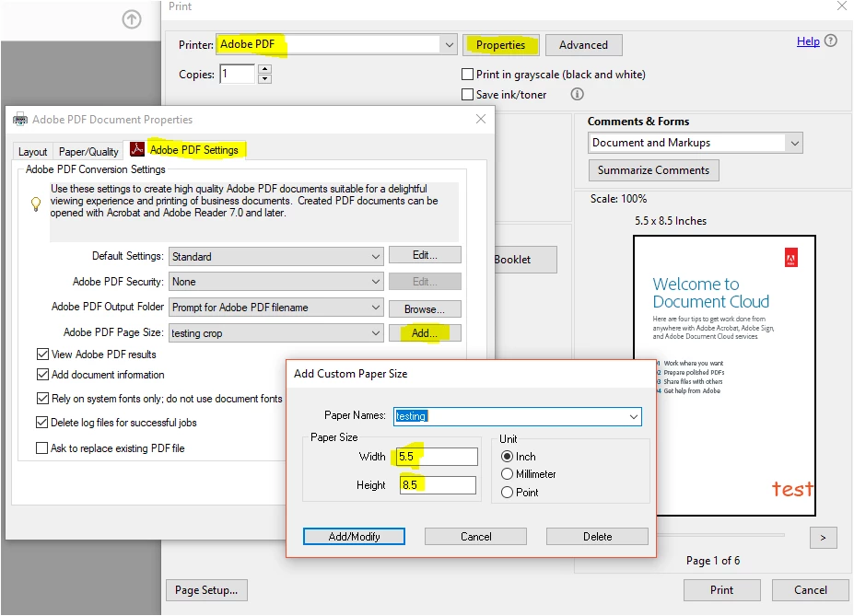Click the Booklet button

coord(525,260)
